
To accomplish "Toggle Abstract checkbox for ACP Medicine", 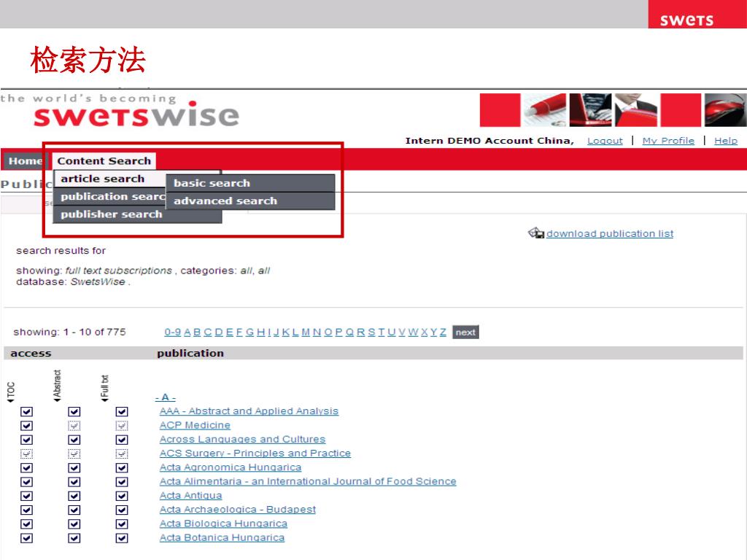I will [x=74, y=425].
